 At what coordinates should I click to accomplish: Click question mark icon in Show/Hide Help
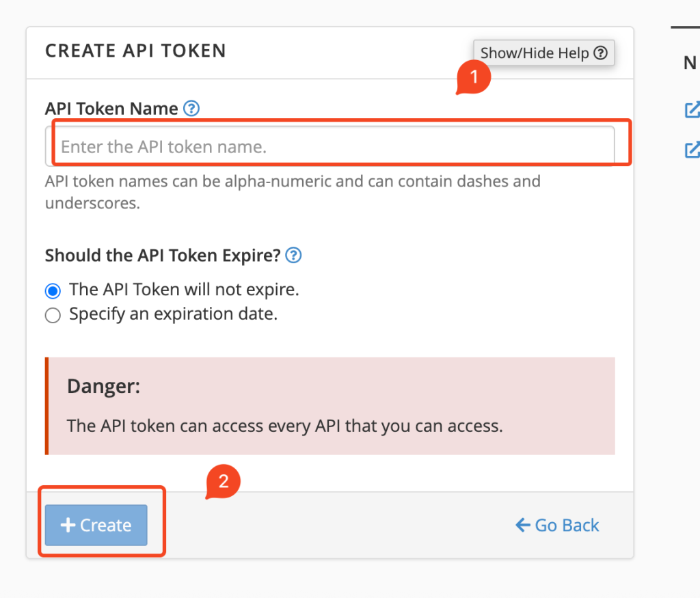601,53
